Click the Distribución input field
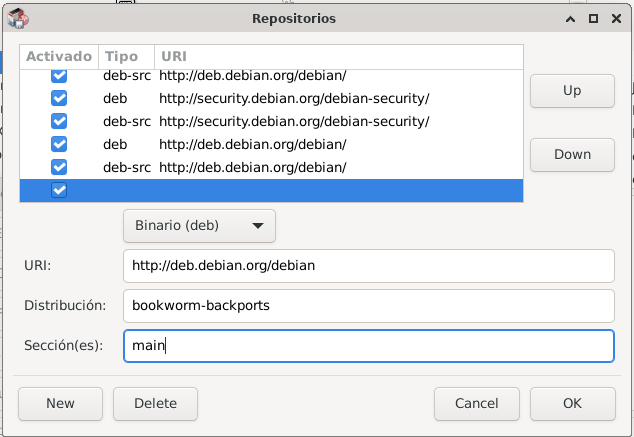 [x=368, y=305]
